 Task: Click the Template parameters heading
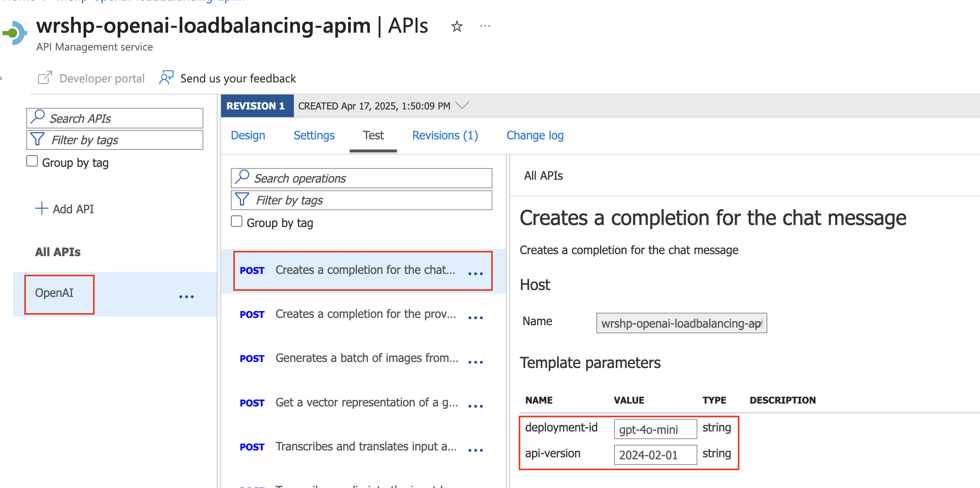click(x=590, y=363)
